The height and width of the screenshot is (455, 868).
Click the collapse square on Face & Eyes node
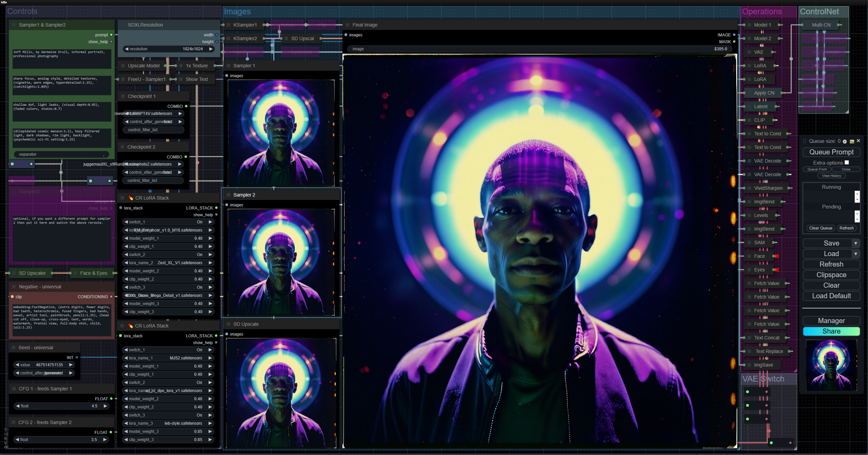75,273
